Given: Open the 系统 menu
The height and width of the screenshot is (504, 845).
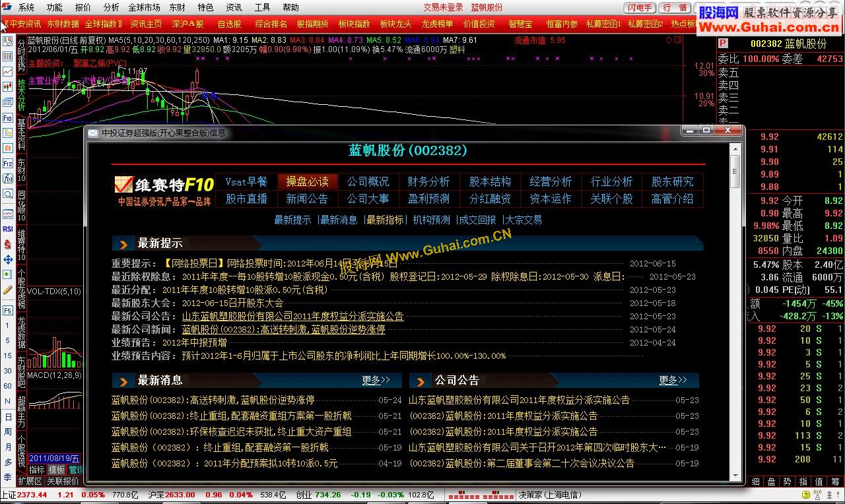Looking at the screenshot, I should tap(26, 7).
